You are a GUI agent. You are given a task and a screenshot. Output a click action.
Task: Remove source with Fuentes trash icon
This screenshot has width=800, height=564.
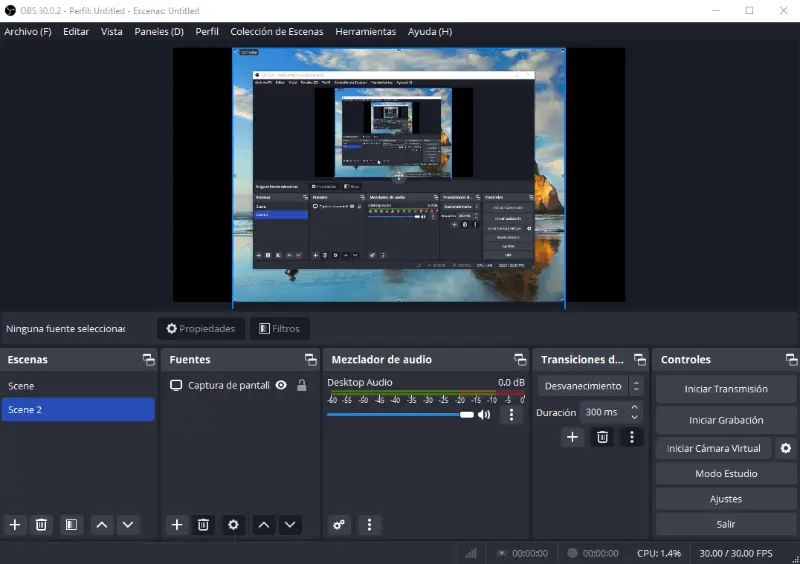coord(203,525)
